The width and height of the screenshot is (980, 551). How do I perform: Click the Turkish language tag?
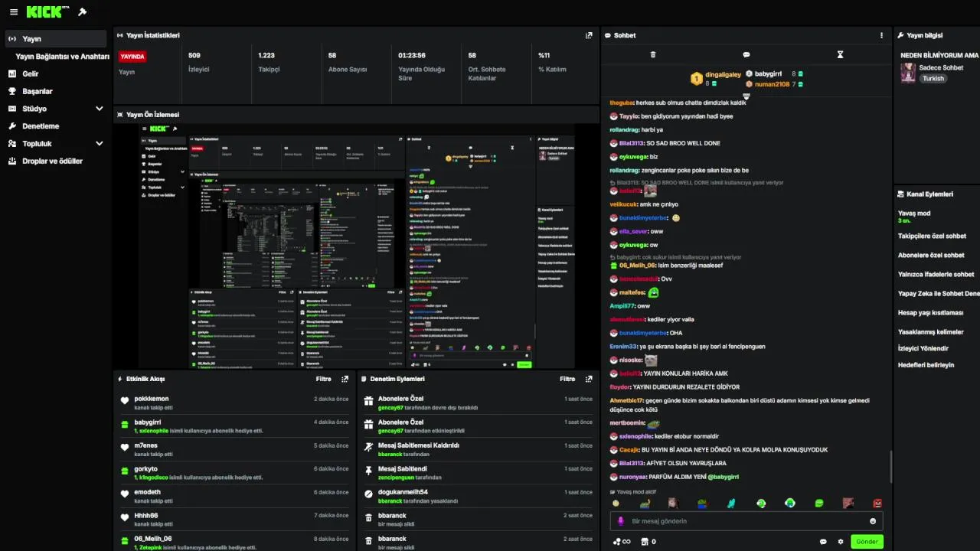coord(933,79)
